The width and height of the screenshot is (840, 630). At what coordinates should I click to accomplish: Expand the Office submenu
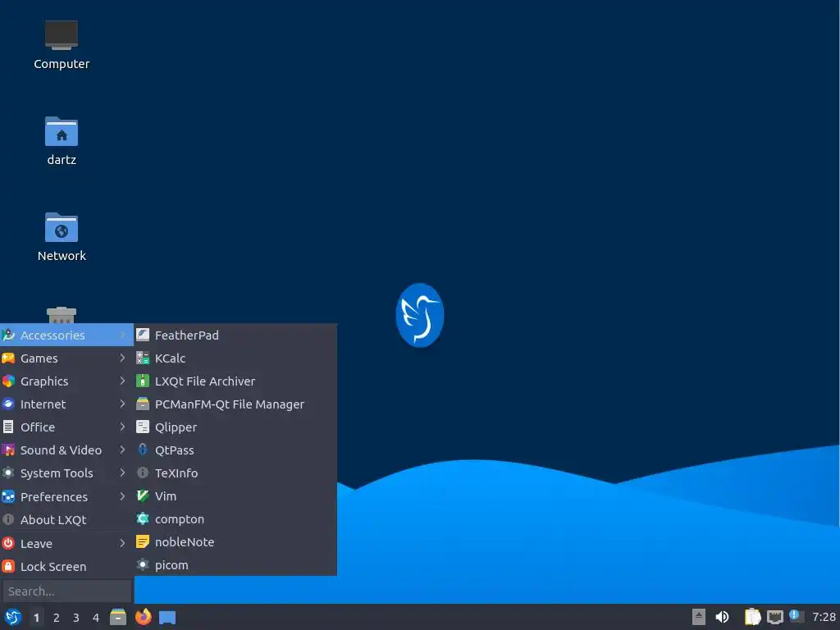pyautogui.click(x=66, y=427)
